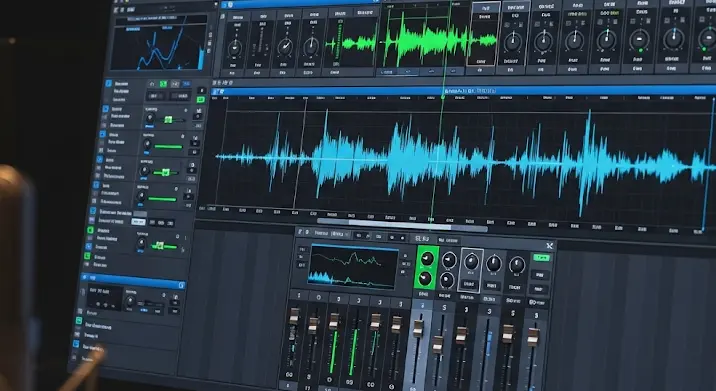Close the floating mixer panel with X
The image size is (716, 391).
[549, 246]
